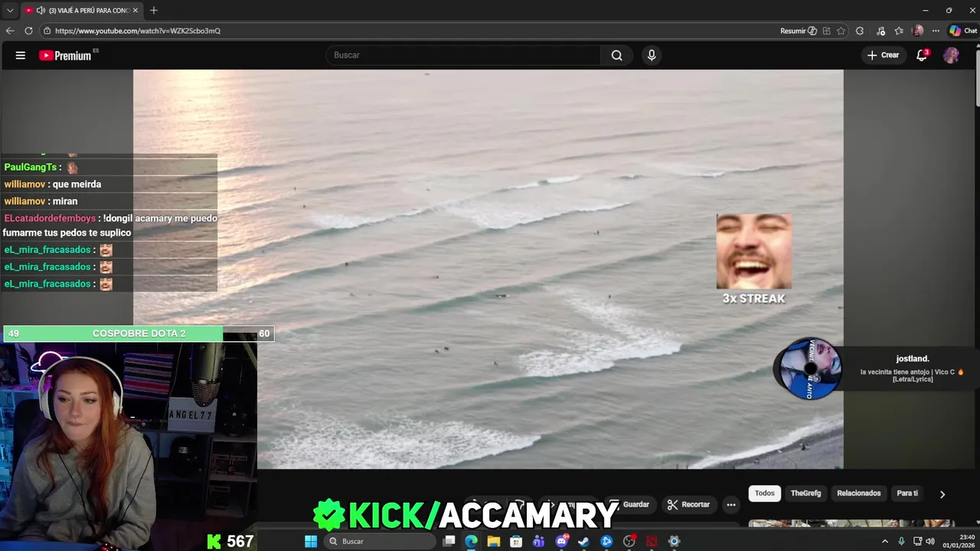
Task: Open the favorites list icon
Action: pos(899,31)
